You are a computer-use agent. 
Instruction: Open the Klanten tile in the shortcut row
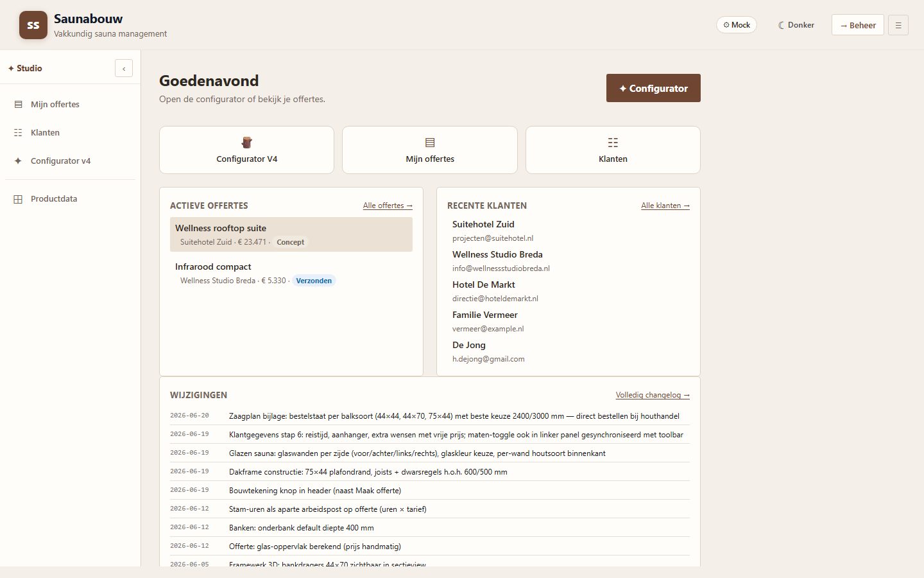coord(613,150)
